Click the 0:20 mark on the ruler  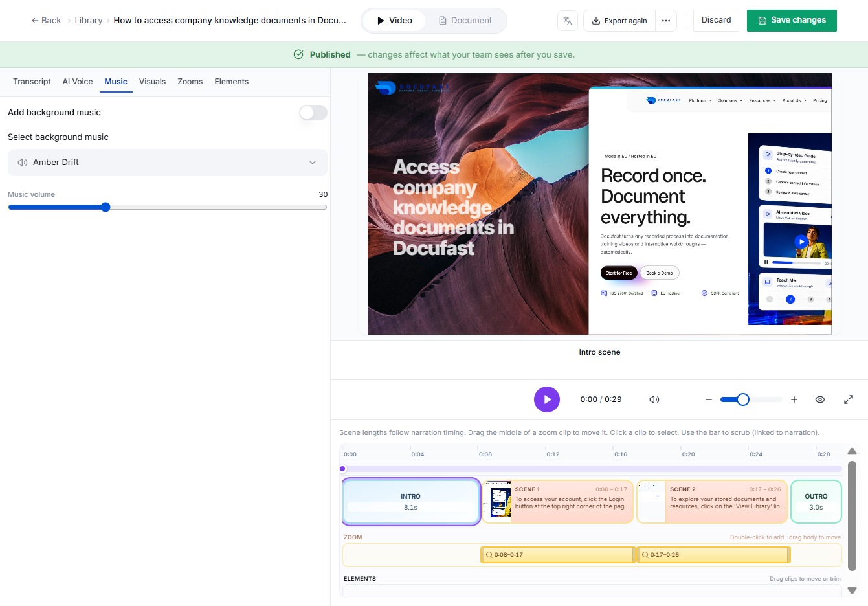(x=688, y=454)
